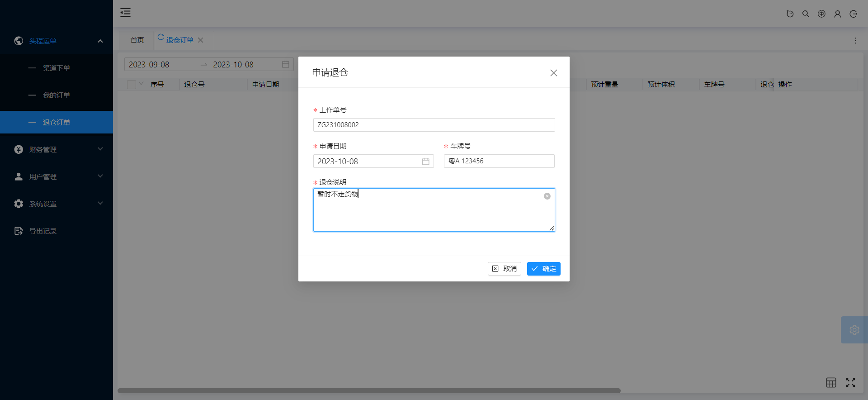The width and height of the screenshot is (868, 400).
Task: Select the 退仓订单 sidebar item
Action: click(57, 122)
